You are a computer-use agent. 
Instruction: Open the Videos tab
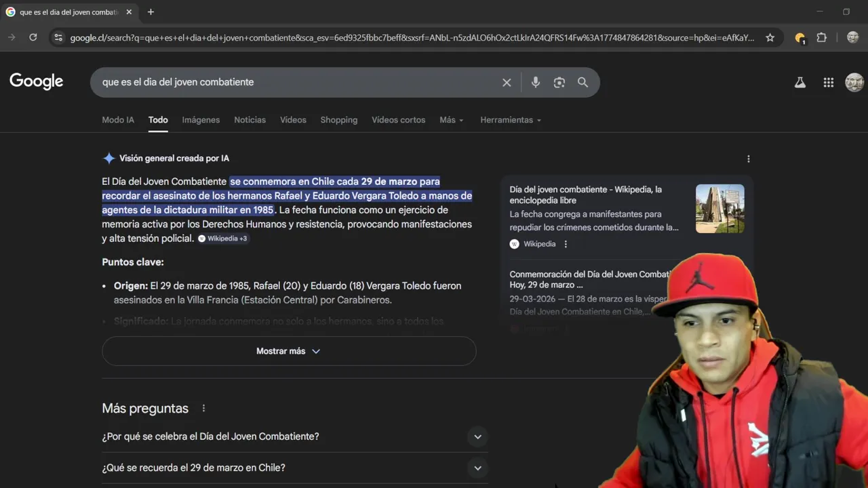coord(293,120)
